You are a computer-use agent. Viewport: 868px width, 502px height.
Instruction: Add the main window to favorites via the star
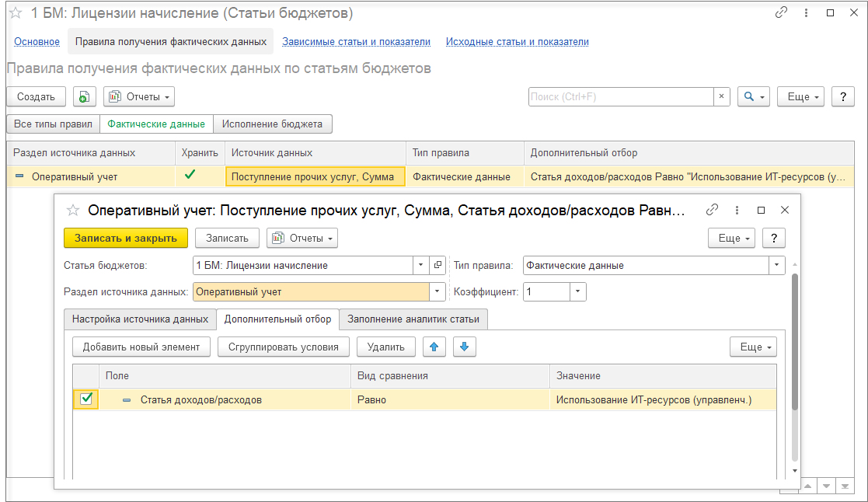click(16, 12)
